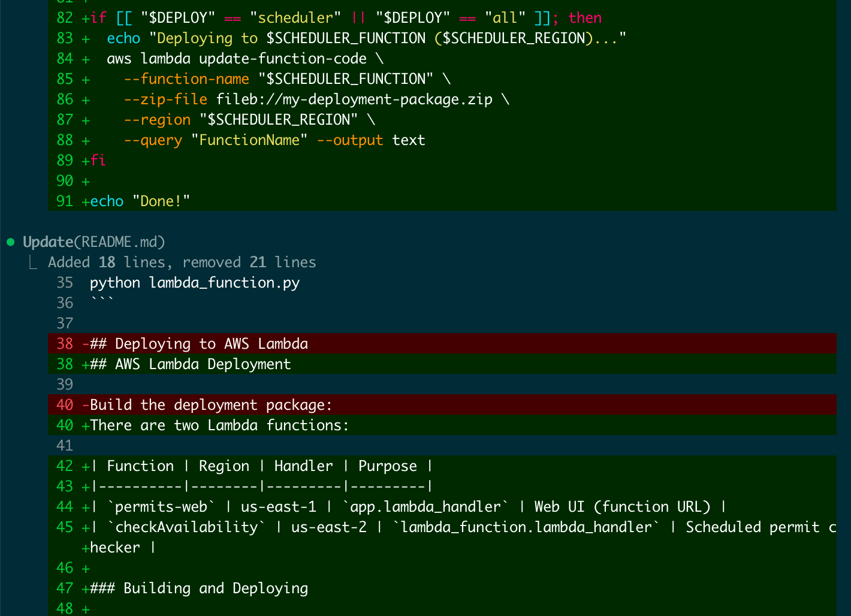Click line number 91 in the gutter
851x616 pixels.
click(x=65, y=201)
